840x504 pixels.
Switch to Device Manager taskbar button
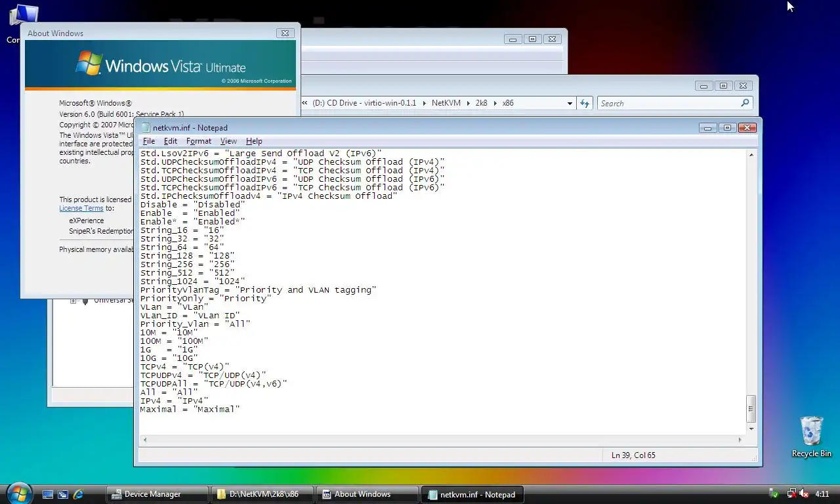[x=157, y=494]
